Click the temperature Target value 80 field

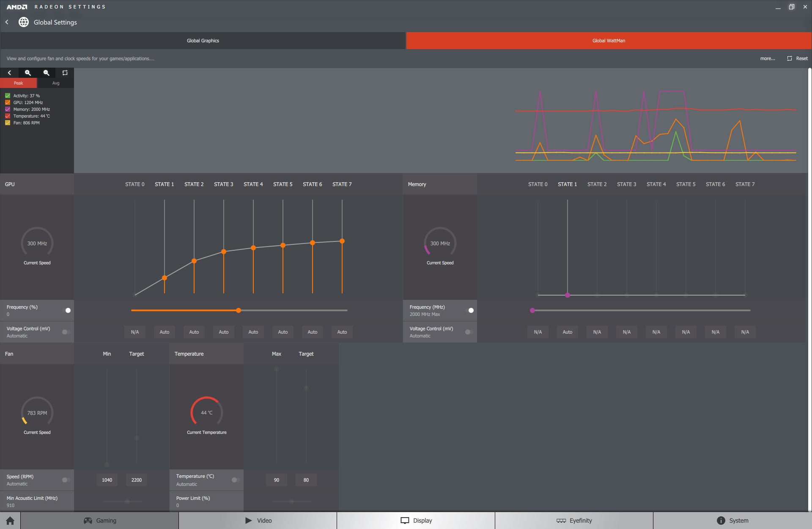coord(306,480)
